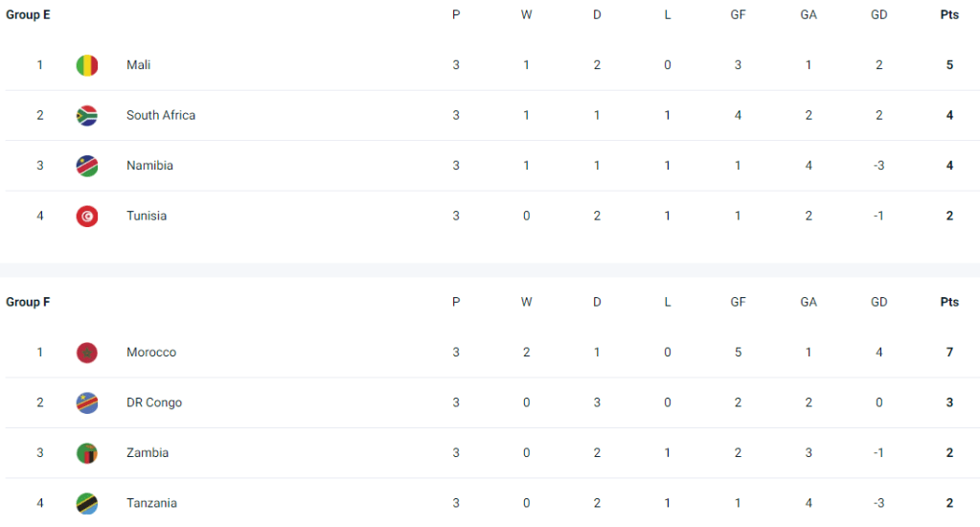Image resolution: width=980 pixels, height=527 pixels.
Task: Select the DR Congo team name
Action: 153,402
